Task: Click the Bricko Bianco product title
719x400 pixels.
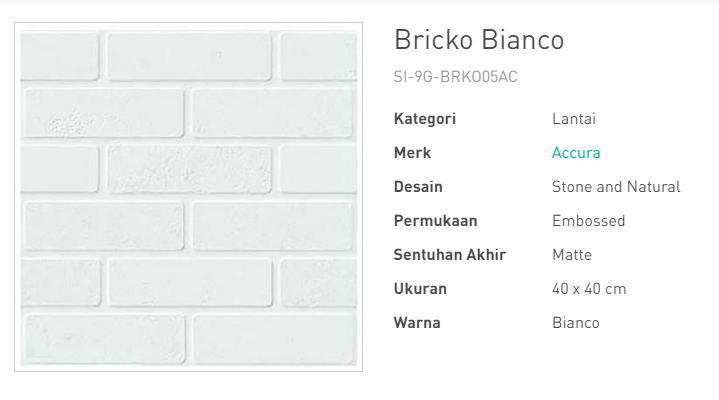Action: click(479, 39)
